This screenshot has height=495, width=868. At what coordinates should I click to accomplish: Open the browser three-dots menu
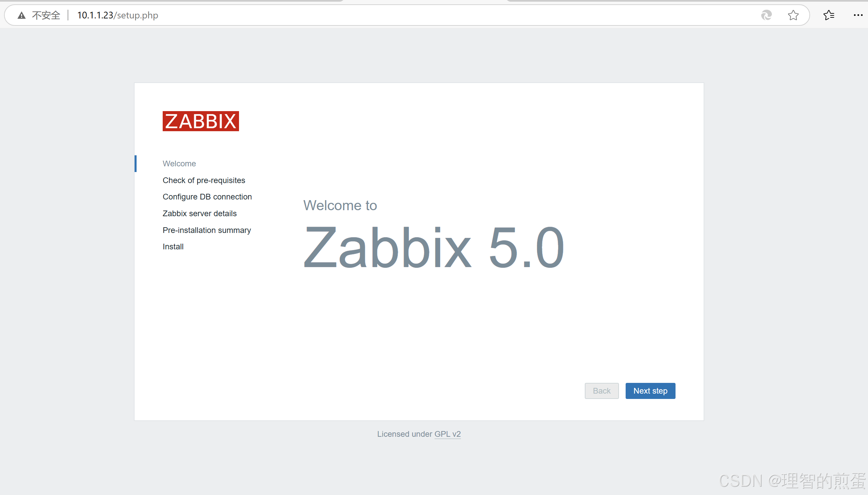[858, 15]
